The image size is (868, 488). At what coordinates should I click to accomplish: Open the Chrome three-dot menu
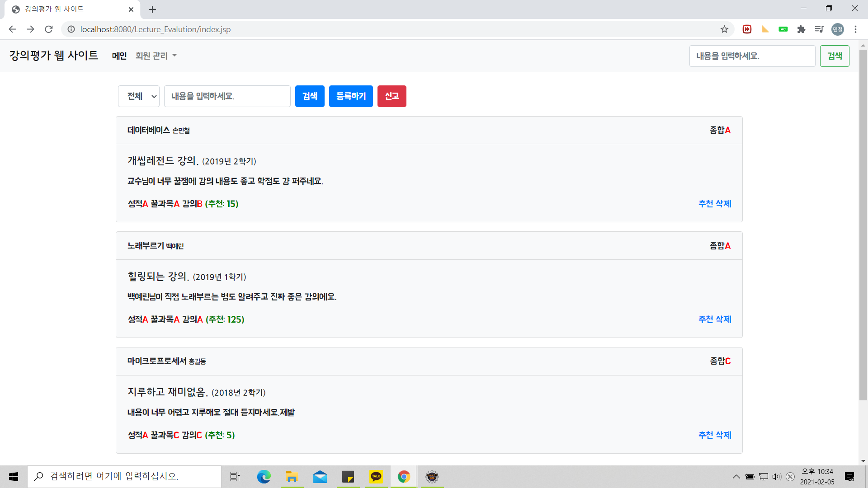click(855, 29)
